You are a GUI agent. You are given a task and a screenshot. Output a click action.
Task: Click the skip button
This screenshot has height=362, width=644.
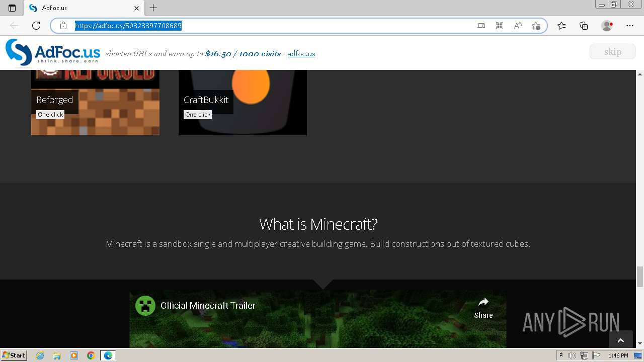tap(613, 52)
